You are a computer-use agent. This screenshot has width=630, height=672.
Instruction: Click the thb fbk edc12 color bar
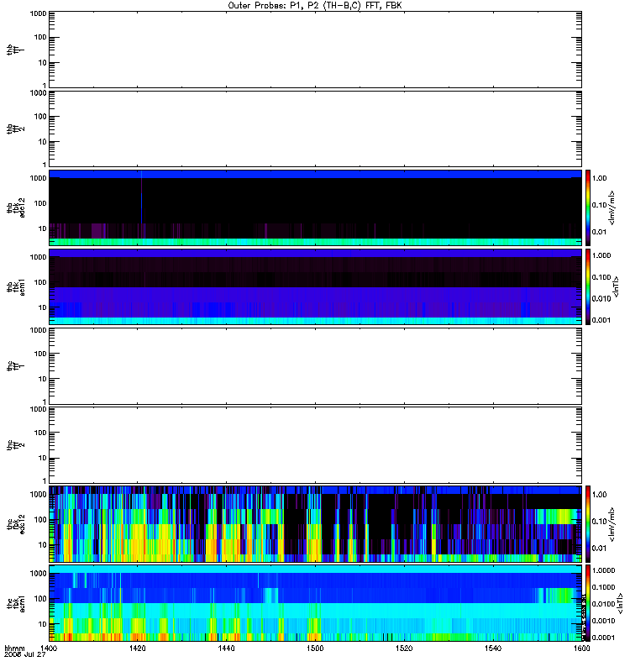tap(588, 207)
